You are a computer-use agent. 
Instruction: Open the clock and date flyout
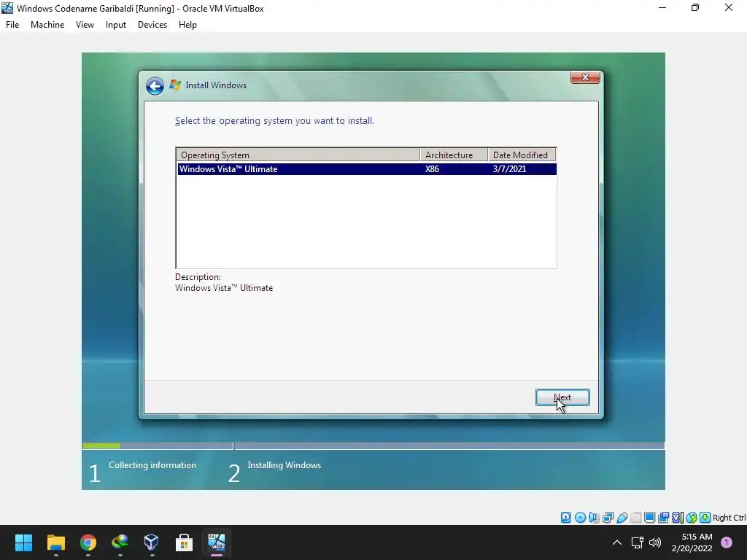[x=692, y=542]
